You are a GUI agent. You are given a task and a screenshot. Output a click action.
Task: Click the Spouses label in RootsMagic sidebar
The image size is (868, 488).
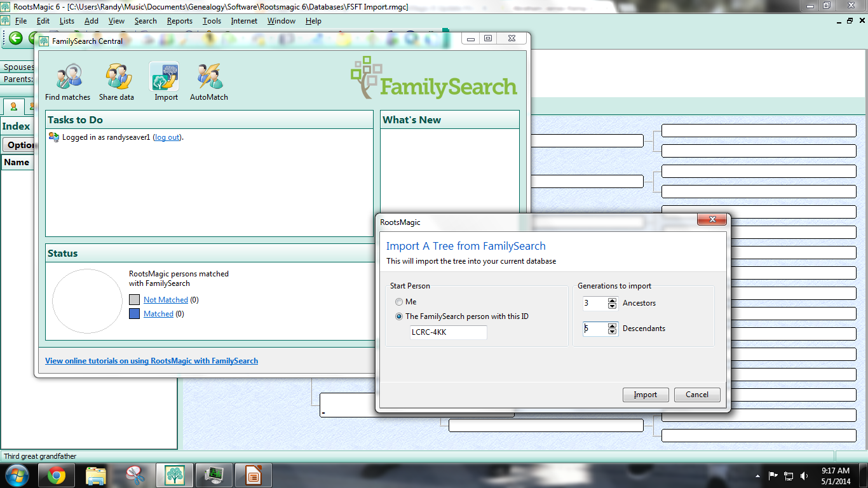19,67
